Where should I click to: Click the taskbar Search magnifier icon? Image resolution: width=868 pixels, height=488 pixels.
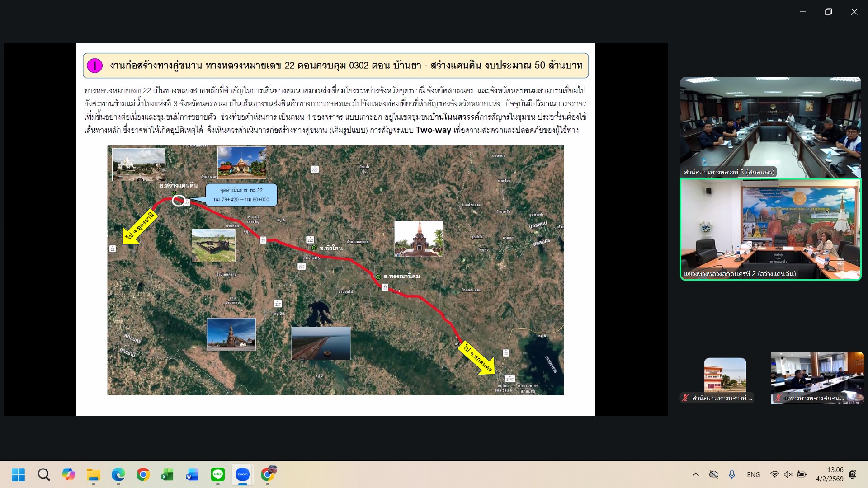[x=44, y=474]
